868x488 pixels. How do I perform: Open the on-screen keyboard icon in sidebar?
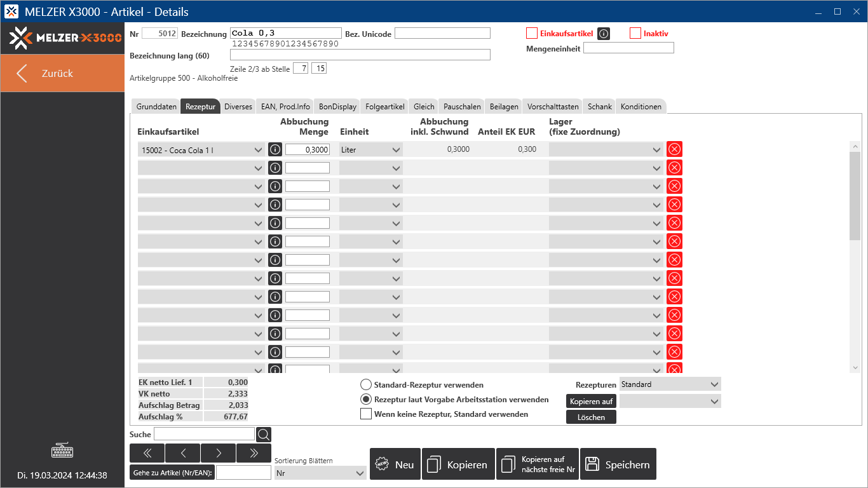[62, 451]
